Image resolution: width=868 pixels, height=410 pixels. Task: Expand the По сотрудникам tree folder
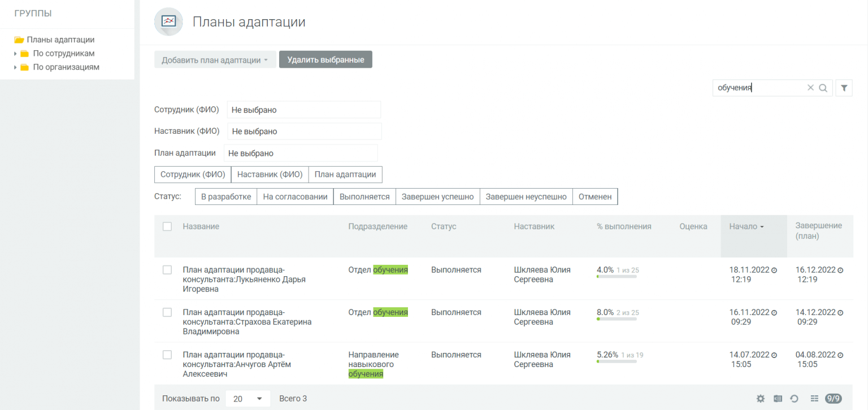(15, 54)
